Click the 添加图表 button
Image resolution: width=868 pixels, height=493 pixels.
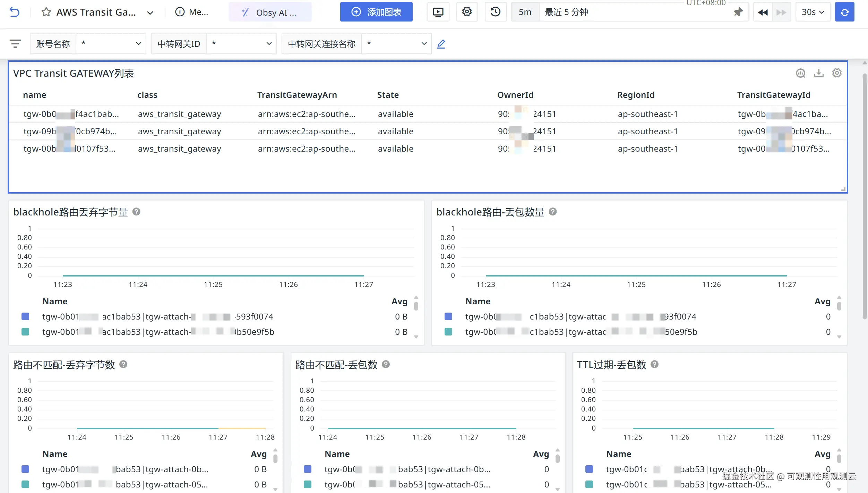coord(376,12)
